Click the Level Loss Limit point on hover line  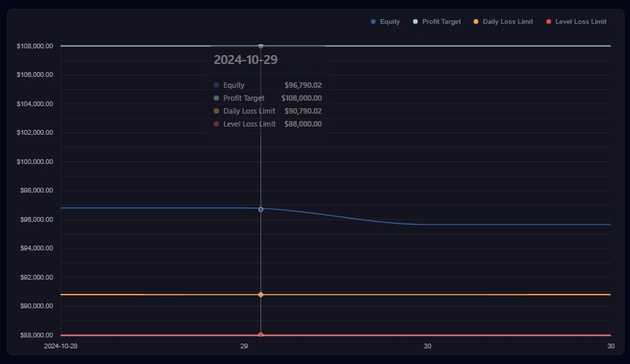click(261, 335)
